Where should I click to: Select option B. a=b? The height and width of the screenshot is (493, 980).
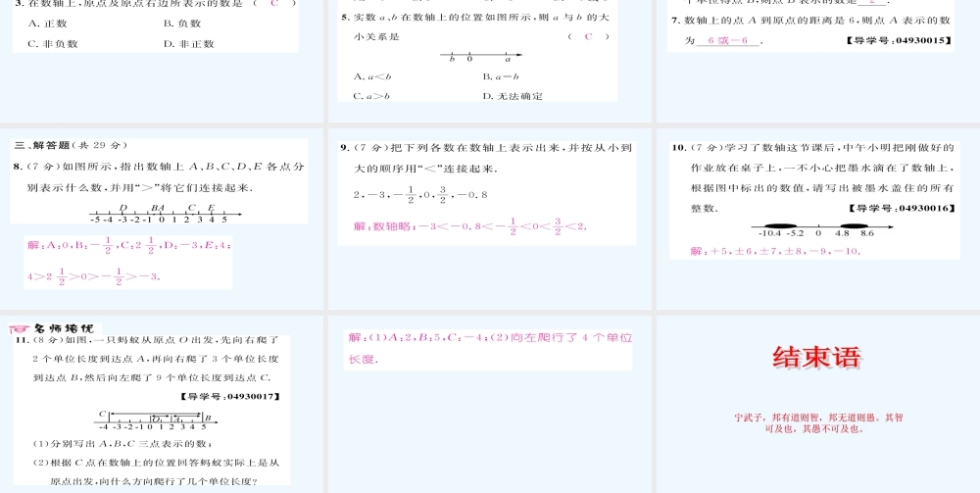pyautogui.click(x=501, y=76)
